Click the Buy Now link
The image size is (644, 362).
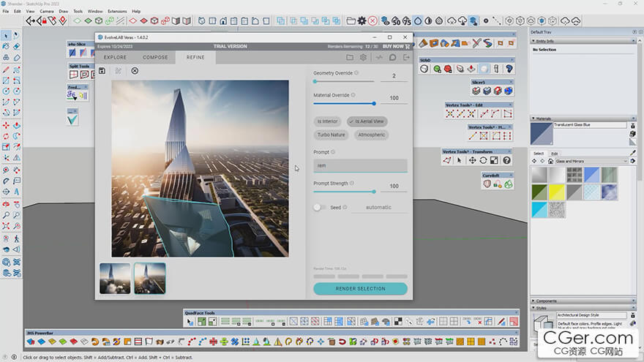point(396,46)
